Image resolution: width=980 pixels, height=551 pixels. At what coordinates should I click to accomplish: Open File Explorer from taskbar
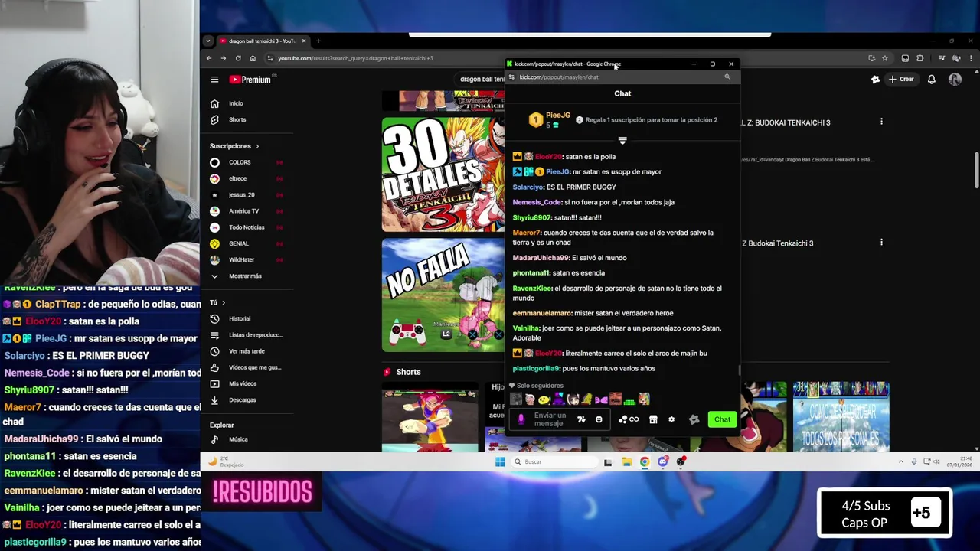coord(626,461)
